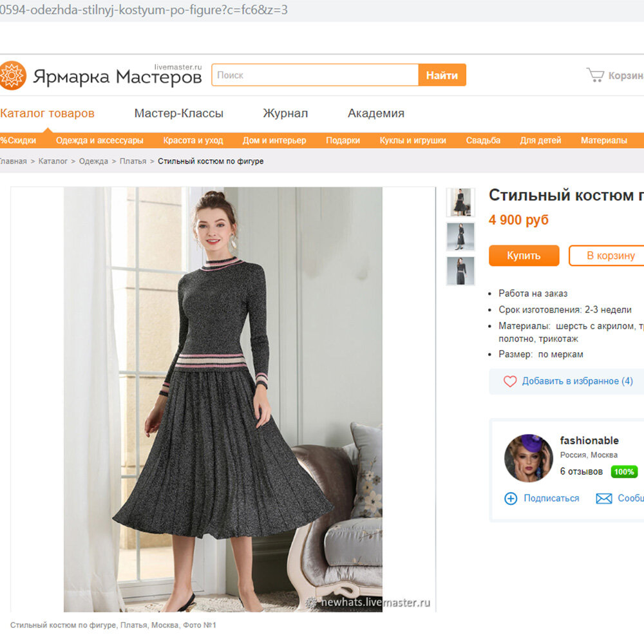Click the browser URL address text
Image resolution: width=644 pixels, height=644 pixels.
(x=144, y=10)
